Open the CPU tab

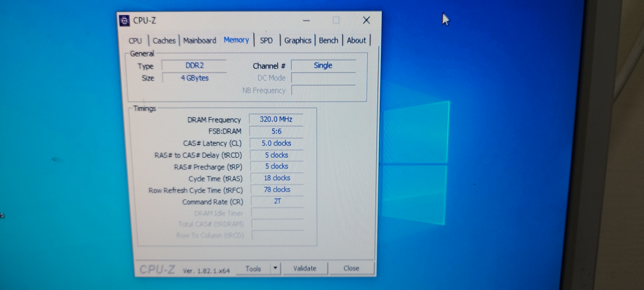click(135, 41)
